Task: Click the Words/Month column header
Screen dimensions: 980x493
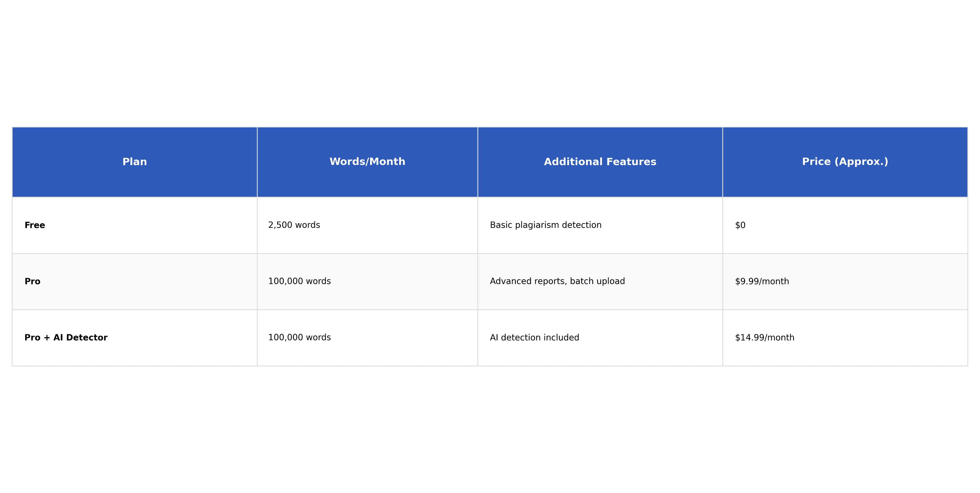Action: coord(367,162)
